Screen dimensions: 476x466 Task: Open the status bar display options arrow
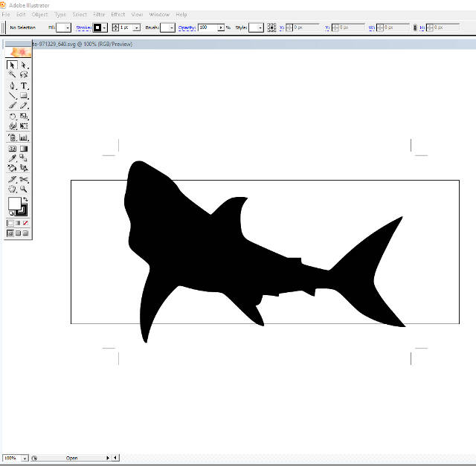point(108,458)
